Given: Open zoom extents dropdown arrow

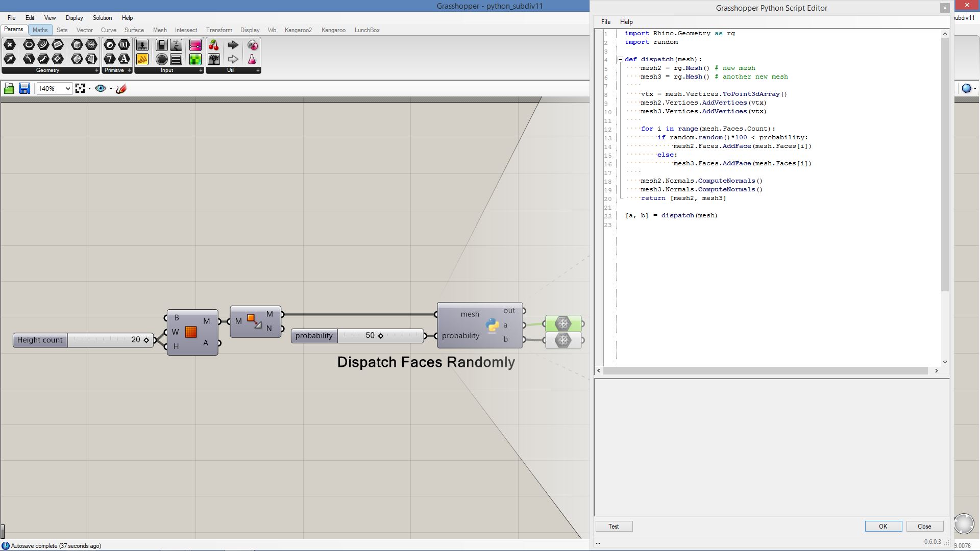Looking at the screenshot, I should (90, 89).
